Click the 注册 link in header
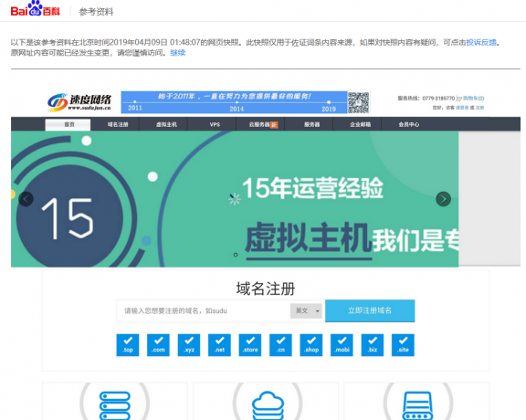 pos(479,108)
